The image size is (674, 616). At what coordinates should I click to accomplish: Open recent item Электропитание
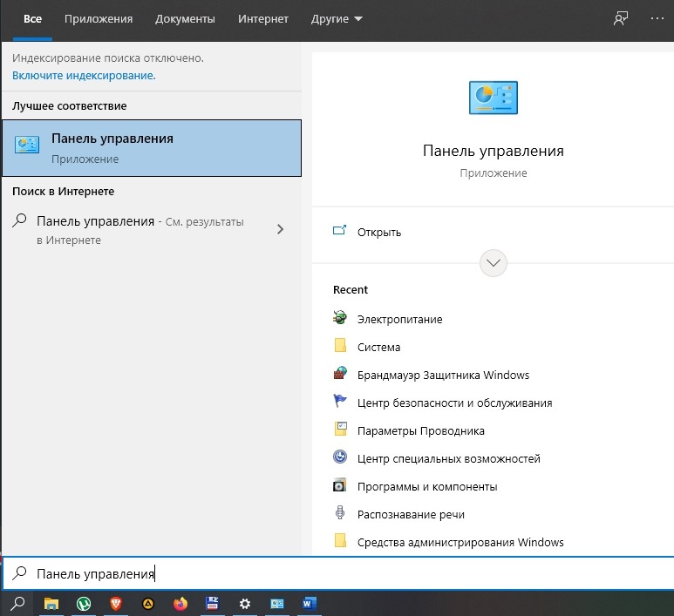pos(399,319)
